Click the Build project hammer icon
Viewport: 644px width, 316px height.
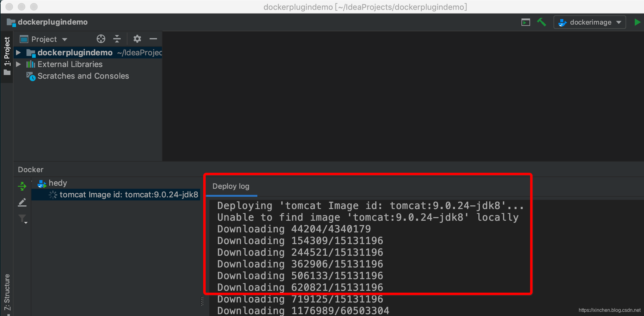click(541, 22)
